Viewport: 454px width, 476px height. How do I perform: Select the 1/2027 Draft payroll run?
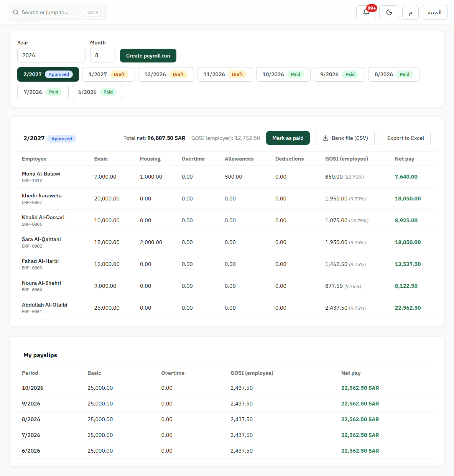[109, 74]
